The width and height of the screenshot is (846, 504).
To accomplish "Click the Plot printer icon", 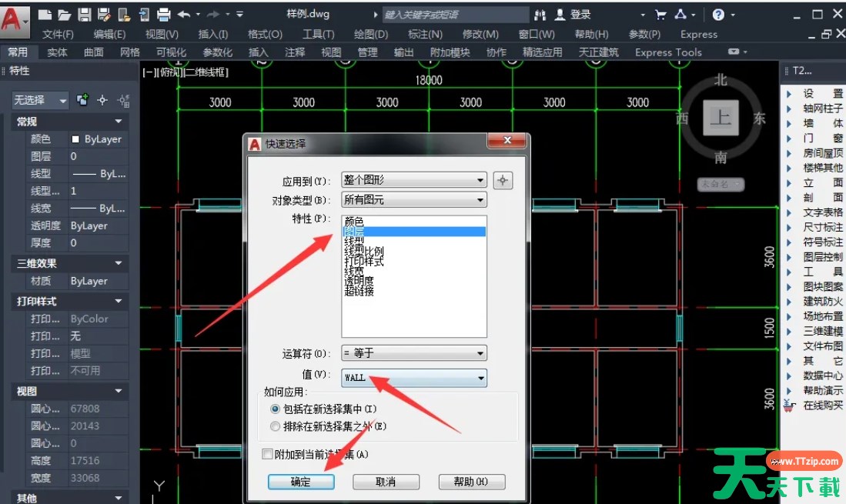I will (163, 15).
